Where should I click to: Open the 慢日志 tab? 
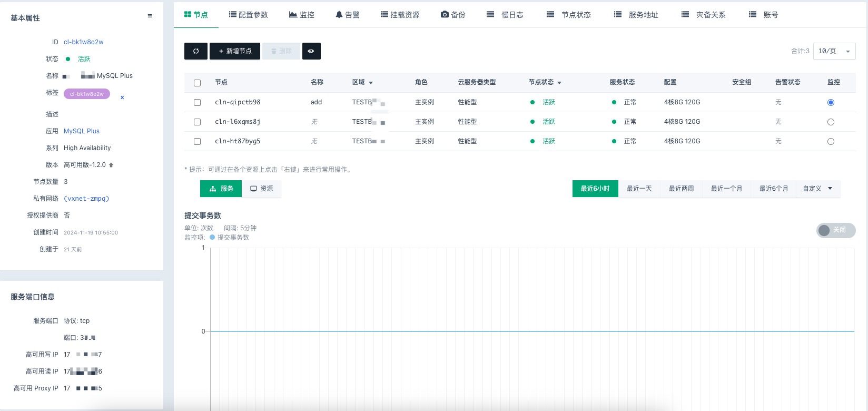(505, 15)
